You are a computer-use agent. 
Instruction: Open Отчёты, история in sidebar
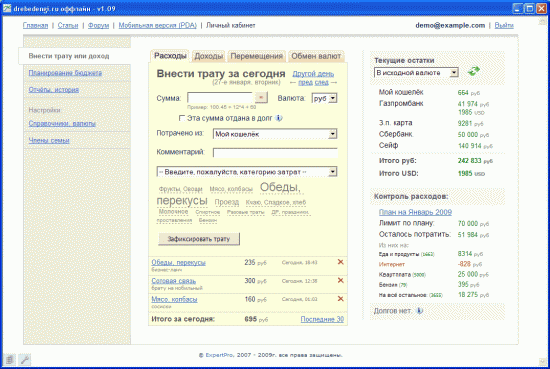tap(54, 89)
